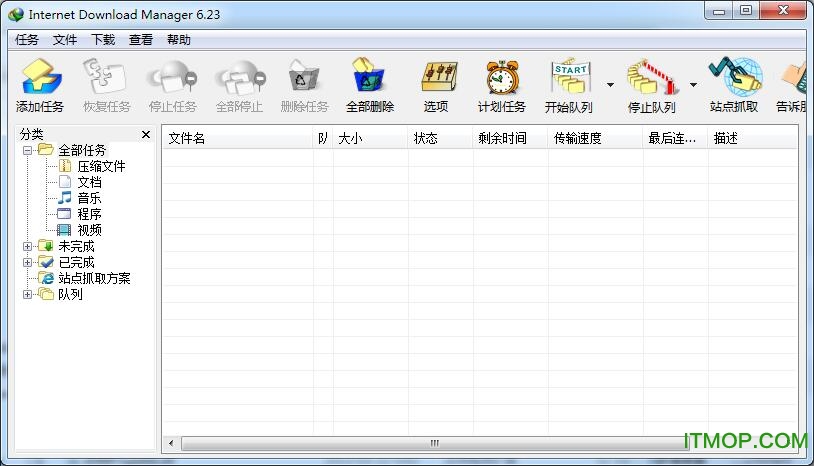This screenshot has width=814, height=466.
Task: Click the 停止队列 (Stop queue) icon
Action: click(x=652, y=78)
